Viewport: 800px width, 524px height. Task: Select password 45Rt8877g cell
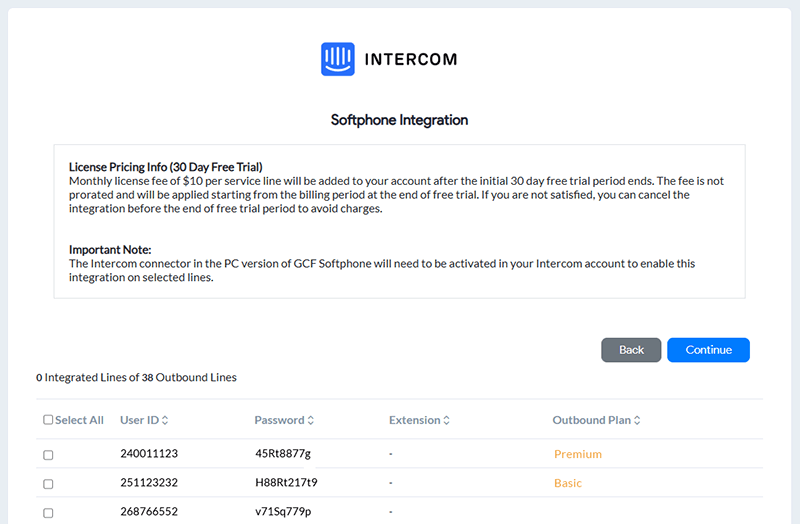click(283, 454)
